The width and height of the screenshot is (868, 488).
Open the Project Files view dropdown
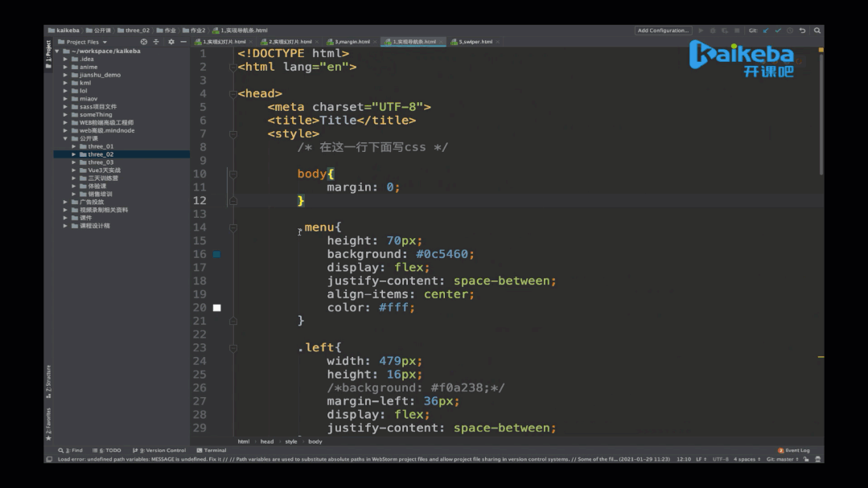[x=83, y=42]
